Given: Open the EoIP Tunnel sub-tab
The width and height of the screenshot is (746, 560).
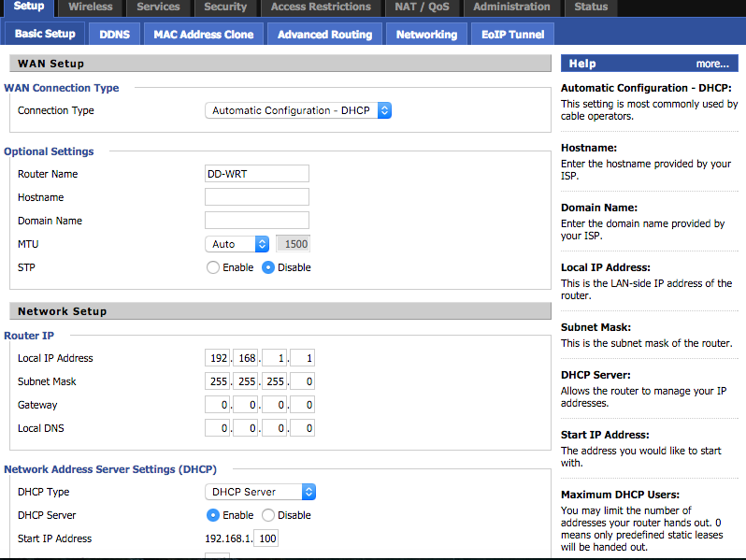Looking at the screenshot, I should pyautogui.click(x=513, y=35).
